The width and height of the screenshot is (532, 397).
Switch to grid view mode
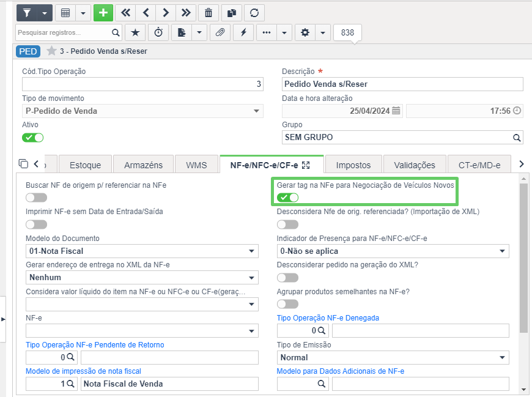tap(65, 13)
